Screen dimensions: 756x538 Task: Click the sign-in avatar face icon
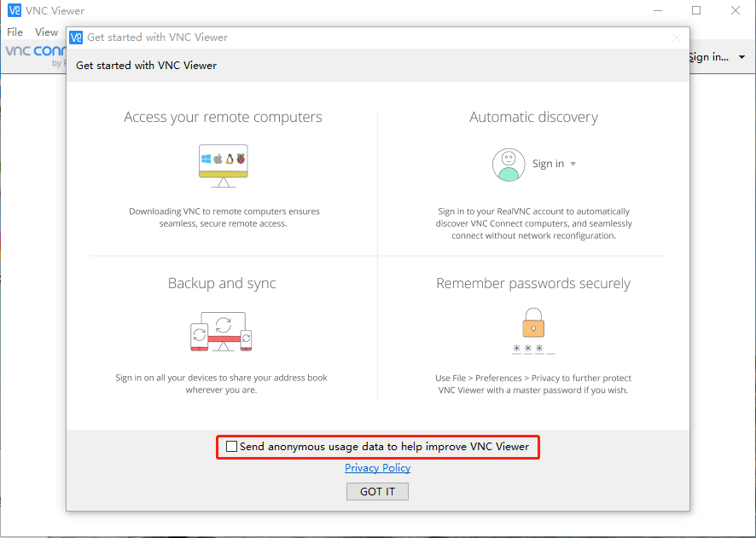509,165
